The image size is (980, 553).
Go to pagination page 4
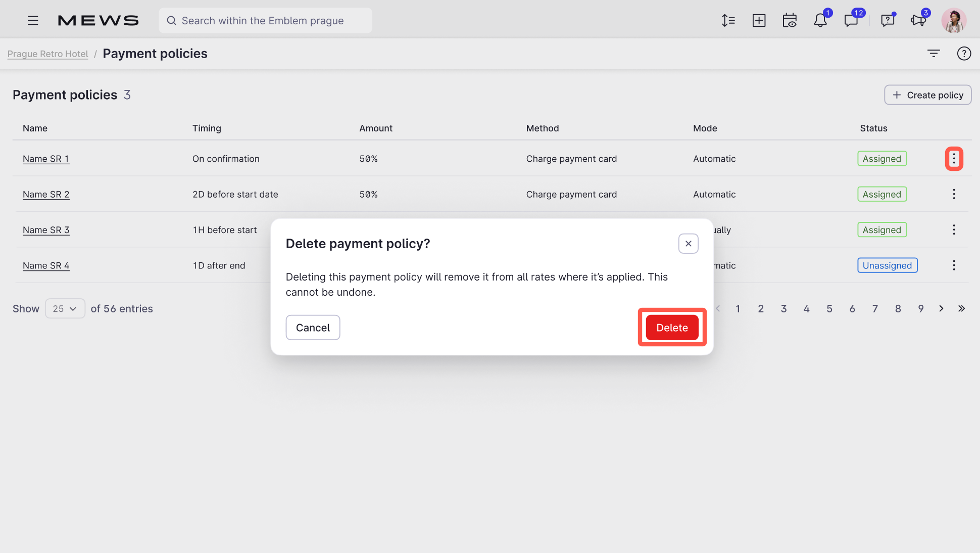[806, 308]
